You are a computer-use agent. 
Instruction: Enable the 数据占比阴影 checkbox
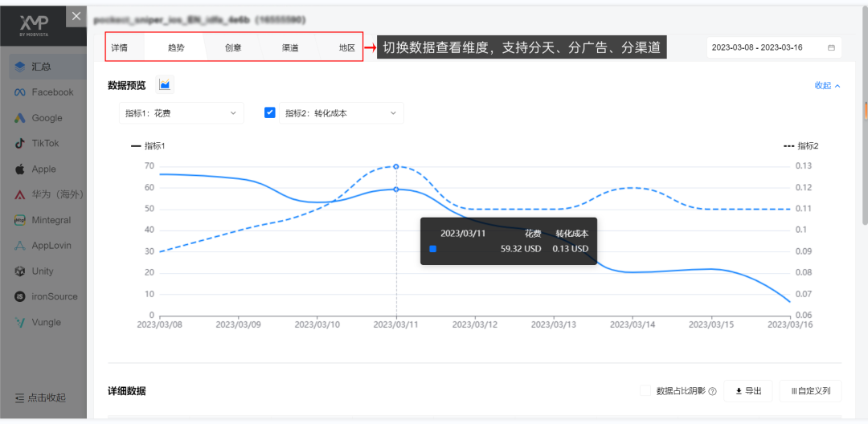645,391
